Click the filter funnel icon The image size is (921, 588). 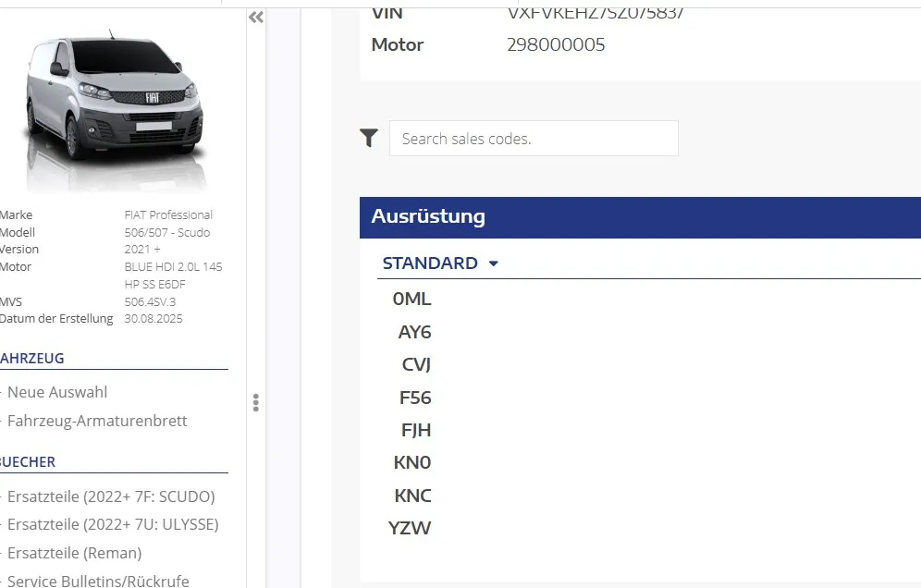click(x=369, y=138)
